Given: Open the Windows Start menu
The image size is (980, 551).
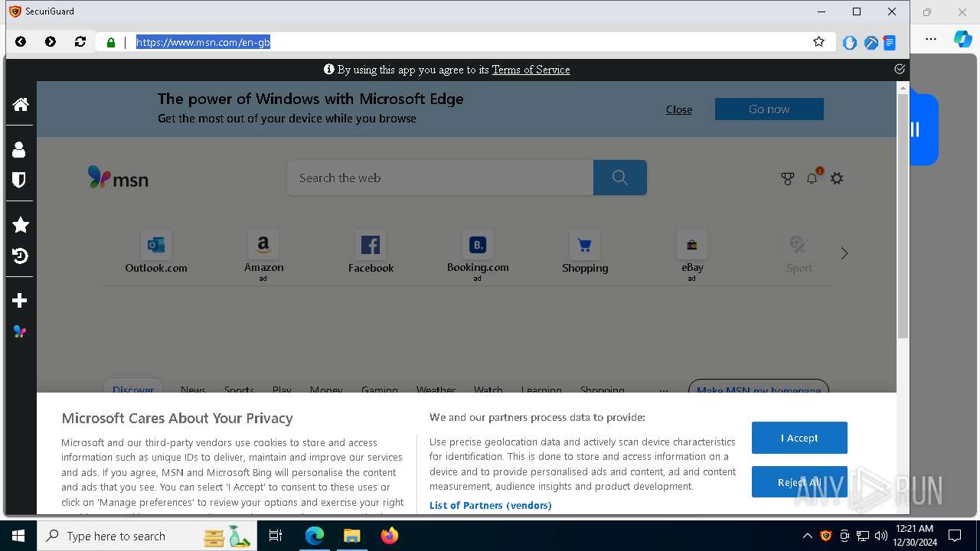Looking at the screenshot, I should (18, 536).
